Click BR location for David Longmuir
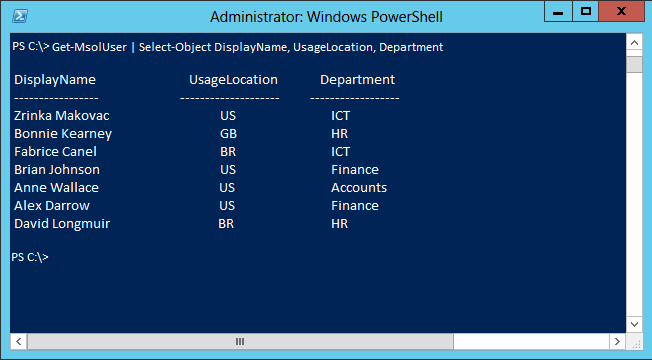Image resolution: width=652 pixels, height=360 pixels. (x=226, y=224)
